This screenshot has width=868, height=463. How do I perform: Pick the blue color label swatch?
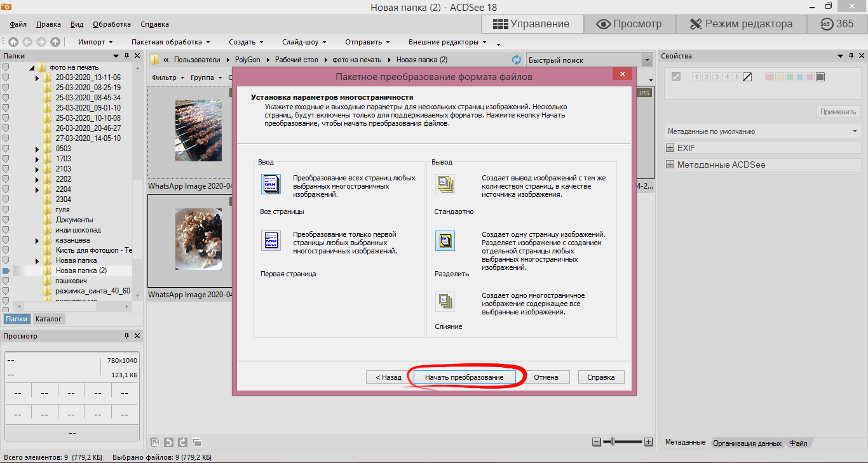tap(799, 77)
